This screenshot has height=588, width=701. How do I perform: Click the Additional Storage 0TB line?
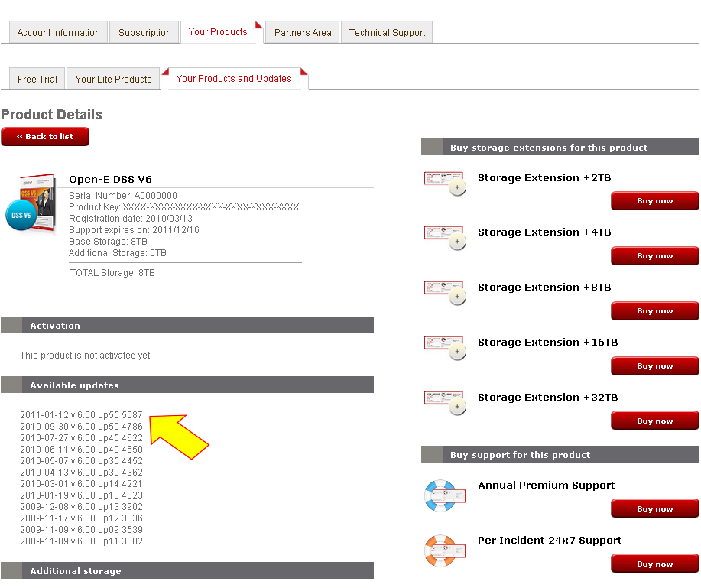[118, 253]
